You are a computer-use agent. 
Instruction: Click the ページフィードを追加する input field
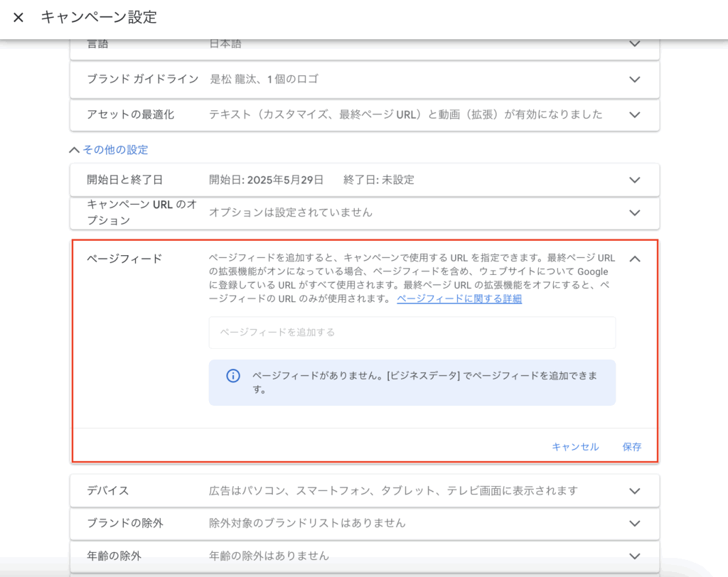point(412,333)
